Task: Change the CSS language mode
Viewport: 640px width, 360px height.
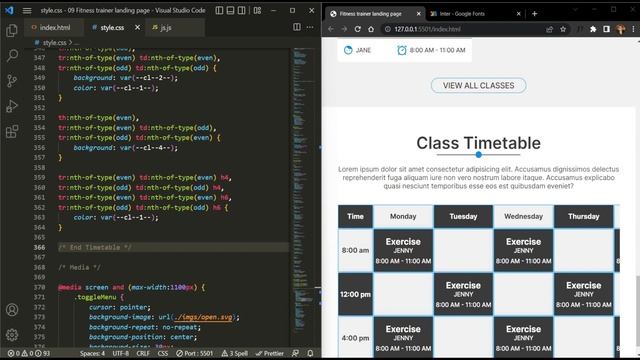Action: [x=163, y=353]
